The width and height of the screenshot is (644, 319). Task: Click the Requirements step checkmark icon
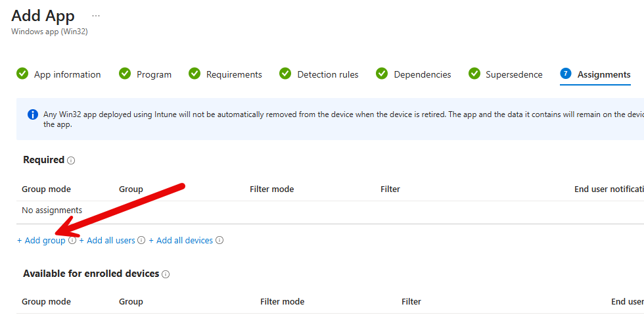coord(195,74)
